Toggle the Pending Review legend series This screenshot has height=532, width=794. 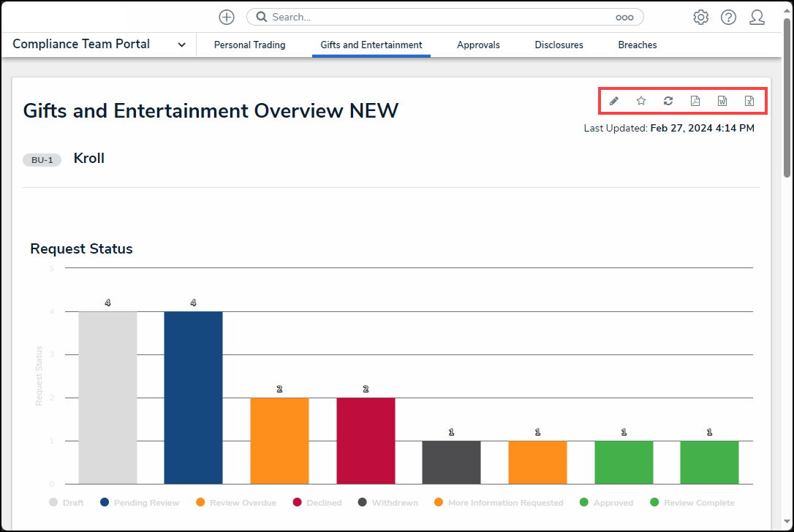140,503
